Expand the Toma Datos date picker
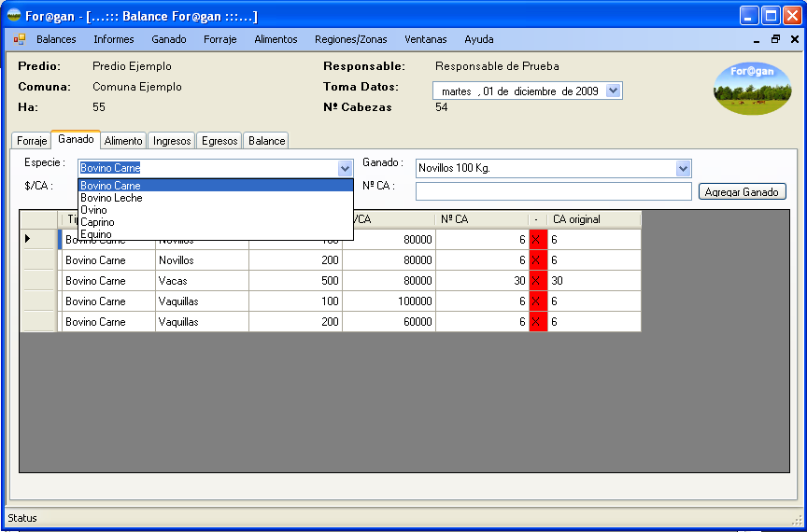 click(613, 91)
